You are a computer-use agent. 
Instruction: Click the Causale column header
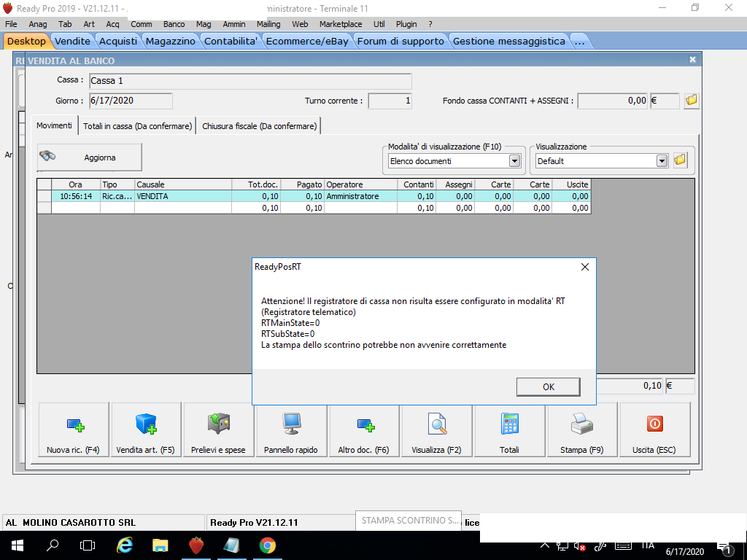pos(183,184)
